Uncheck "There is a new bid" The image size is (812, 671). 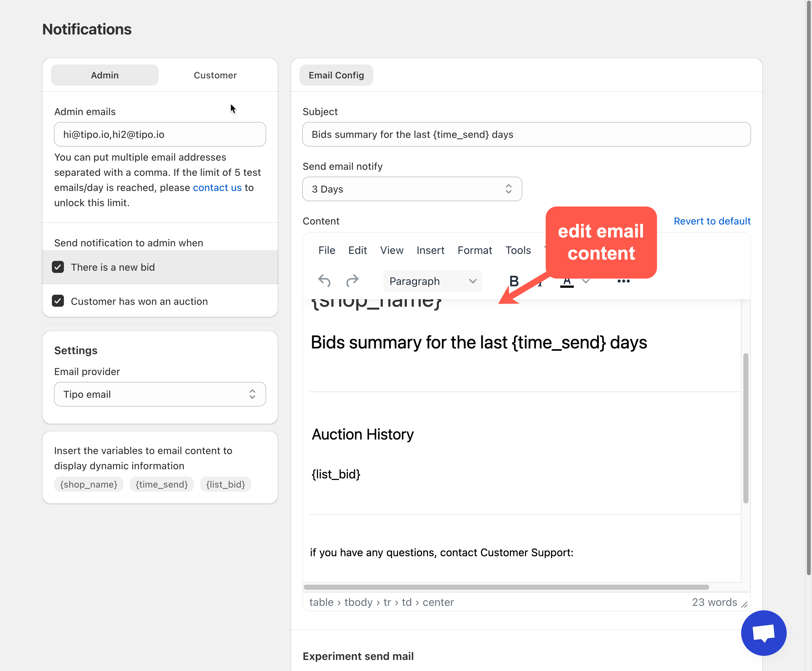tap(58, 267)
